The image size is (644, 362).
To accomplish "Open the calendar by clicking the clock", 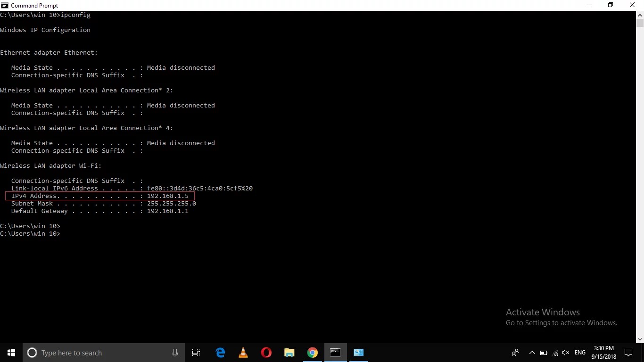I will click(x=604, y=353).
